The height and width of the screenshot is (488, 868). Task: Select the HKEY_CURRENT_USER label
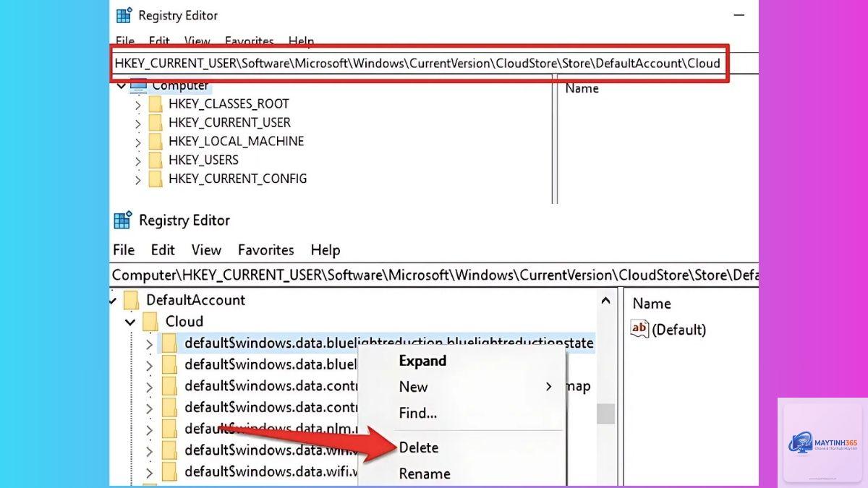(229, 123)
